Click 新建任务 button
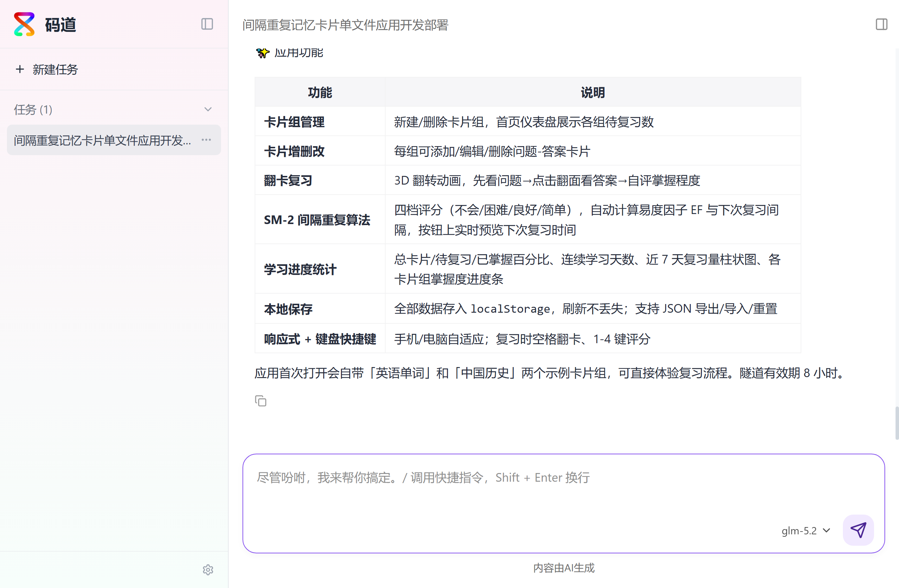 pos(46,69)
